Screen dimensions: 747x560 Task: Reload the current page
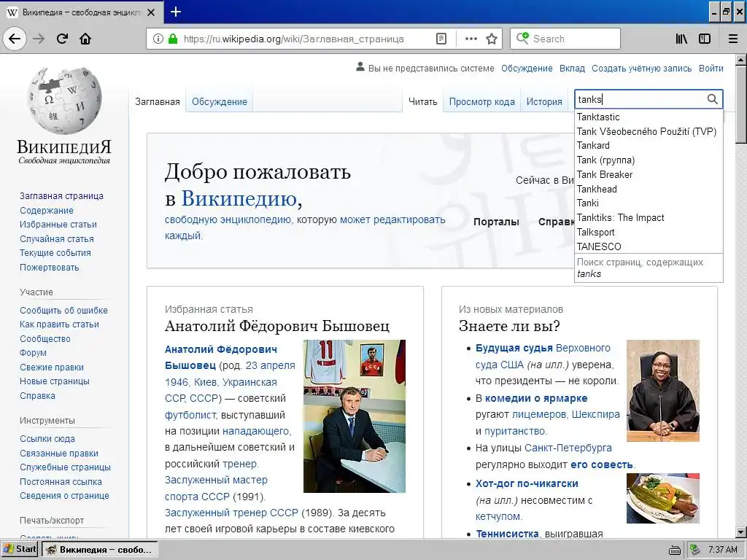coord(63,39)
